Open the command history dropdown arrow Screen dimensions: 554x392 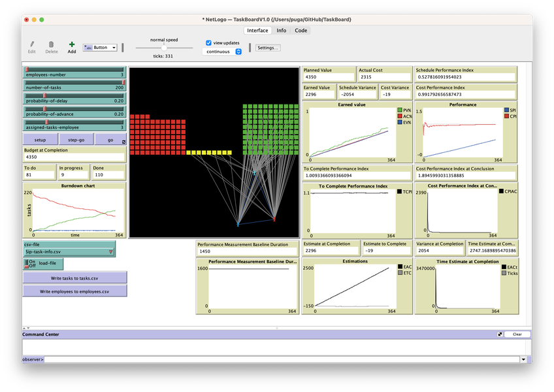523,359
